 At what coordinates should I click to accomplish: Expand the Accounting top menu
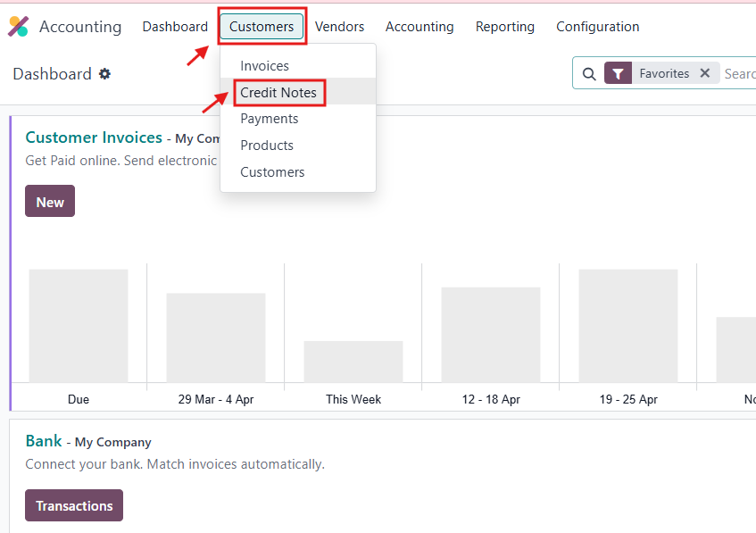click(420, 27)
